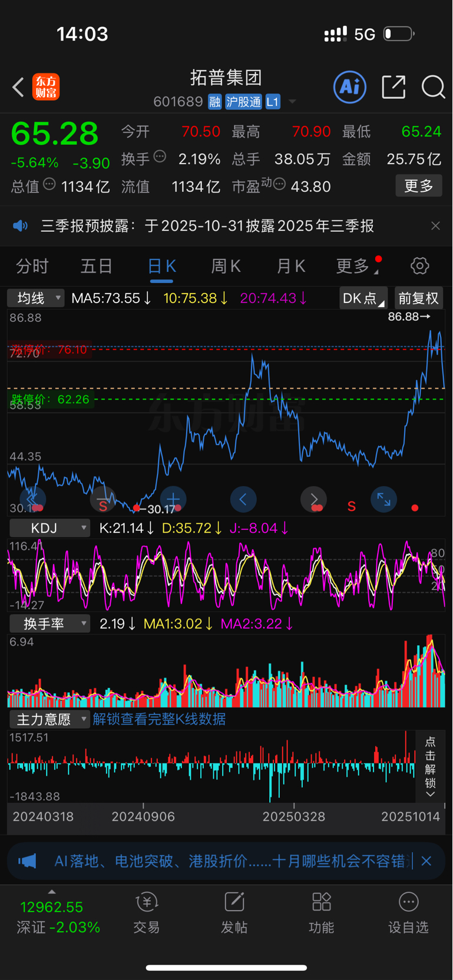Open the 换手率 indicator dropdown
The image size is (453, 980).
[x=49, y=623]
